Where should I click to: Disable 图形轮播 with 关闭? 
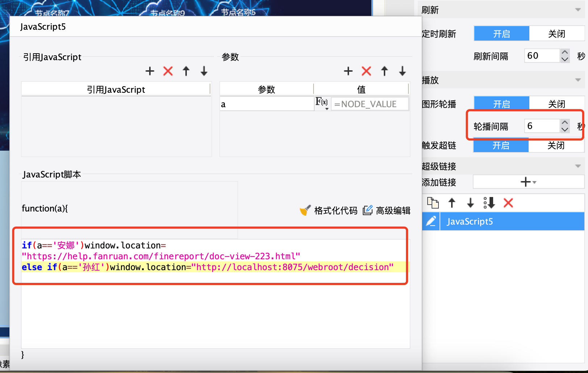coord(557,104)
